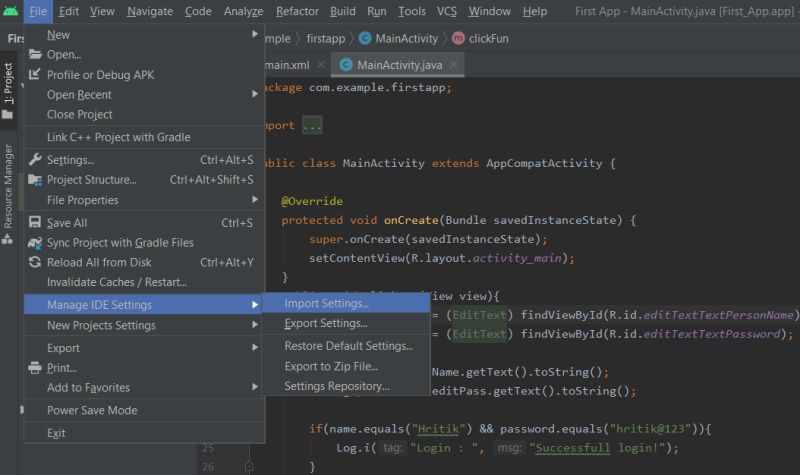Click the Project Structure icon
800x475 pixels.
[x=35, y=180]
